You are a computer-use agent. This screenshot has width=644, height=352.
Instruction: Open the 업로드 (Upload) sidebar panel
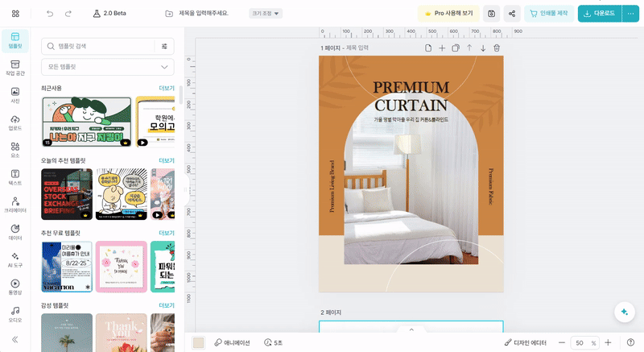[x=15, y=122]
